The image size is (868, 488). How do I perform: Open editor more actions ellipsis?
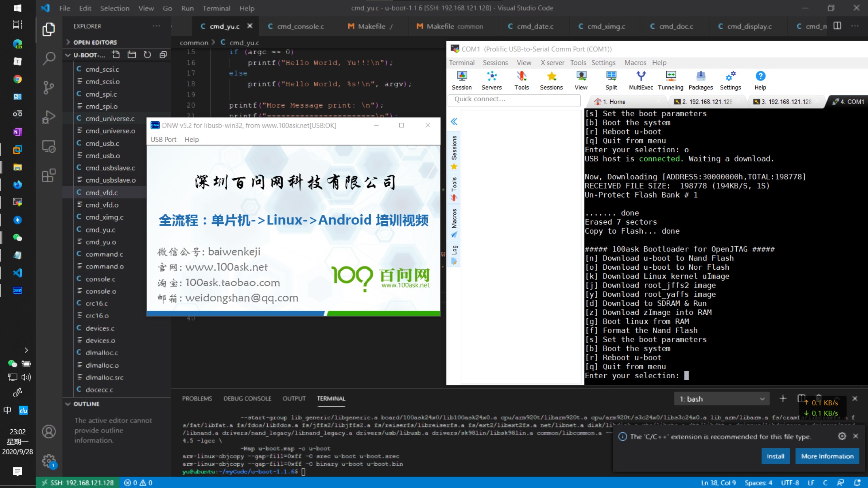pyautogui.click(x=855, y=26)
